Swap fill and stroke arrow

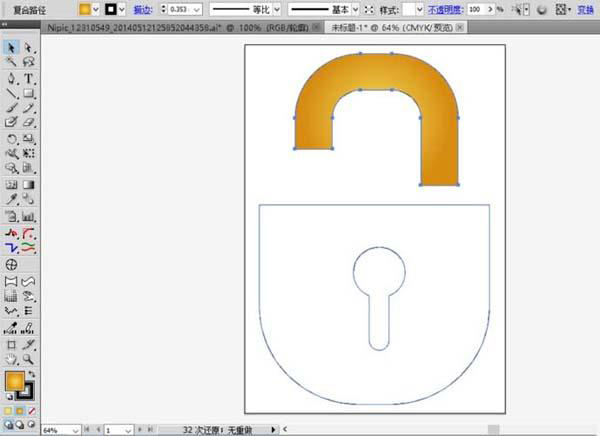pyautogui.click(x=32, y=374)
